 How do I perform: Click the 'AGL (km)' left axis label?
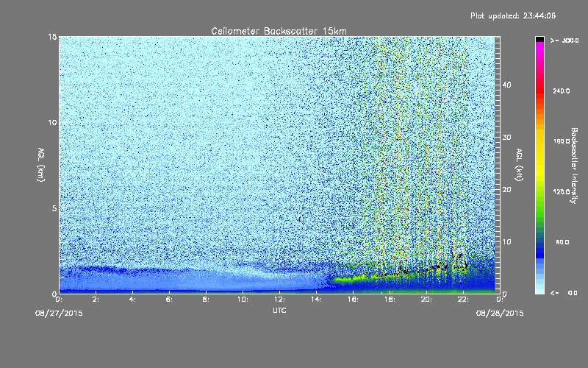click(x=41, y=164)
